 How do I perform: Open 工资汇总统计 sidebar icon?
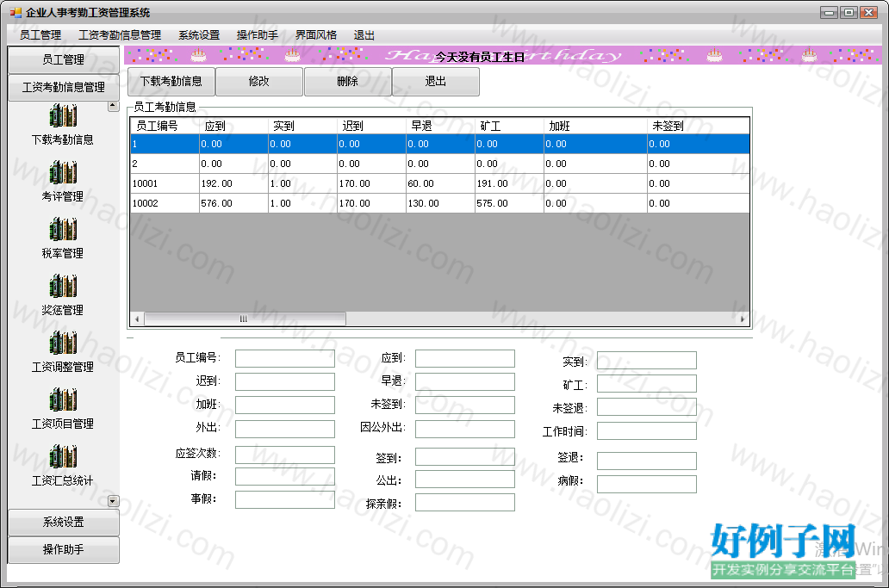coord(63,456)
